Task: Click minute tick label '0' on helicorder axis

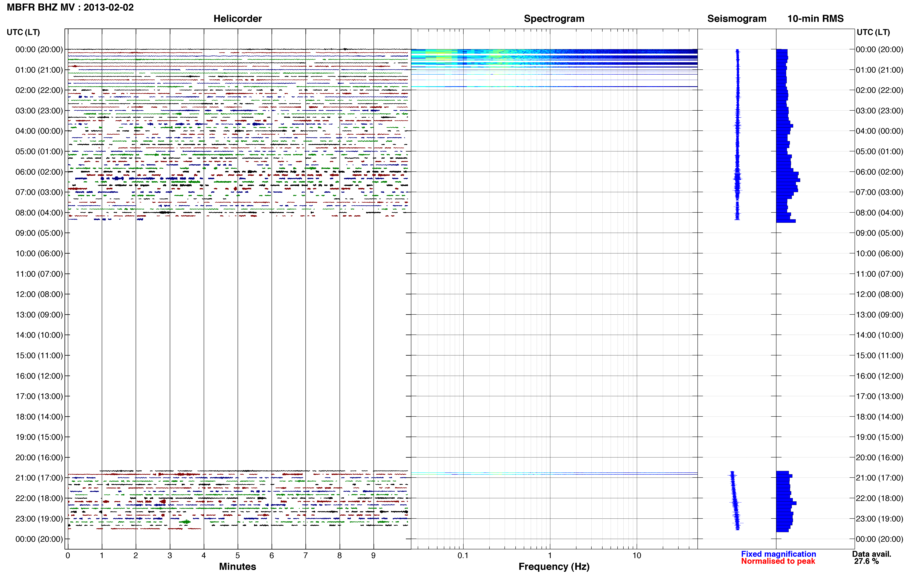Action: pos(68,555)
